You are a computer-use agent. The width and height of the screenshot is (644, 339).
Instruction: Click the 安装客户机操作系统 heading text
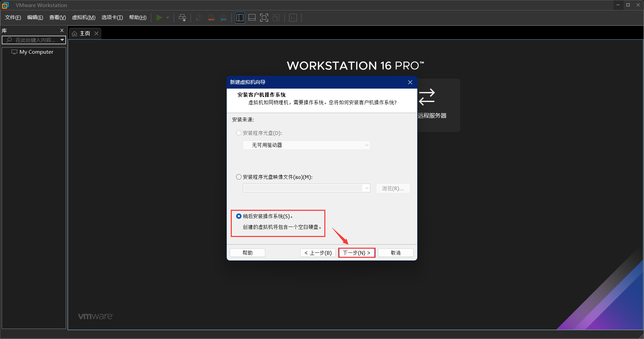262,95
